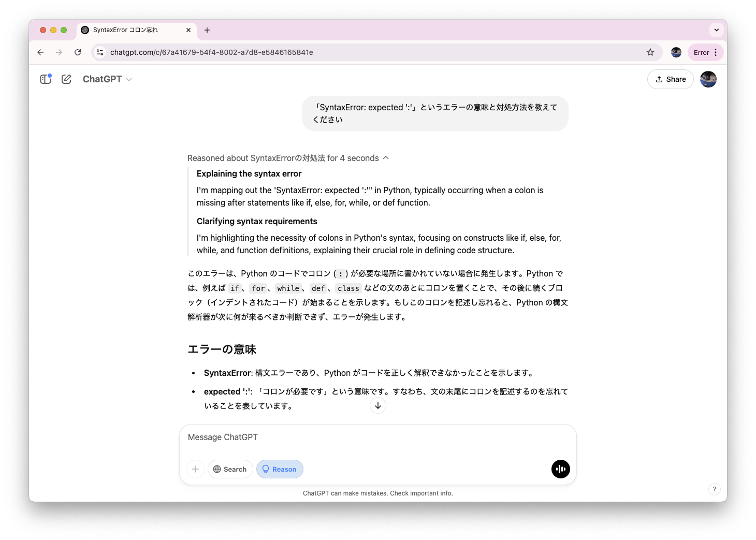Click the Share icon next to its label
The width and height of the screenshot is (756, 540).
pyautogui.click(x=659, y=79)
